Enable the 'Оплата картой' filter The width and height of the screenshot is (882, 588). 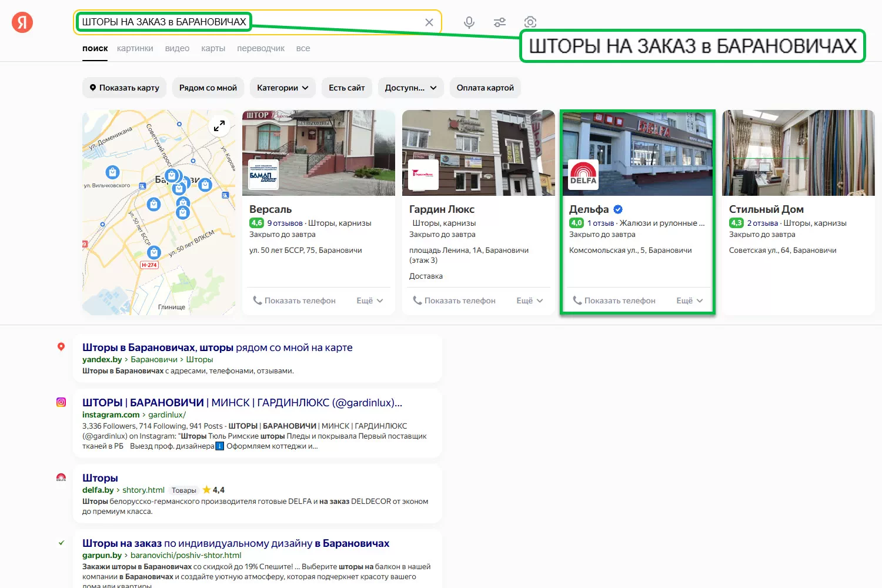point(485,88)
